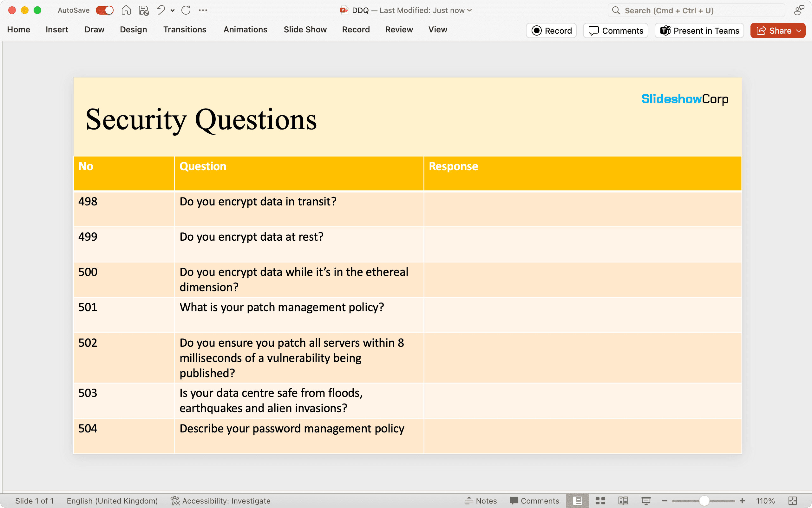Open the Home tab
Image resolution: width=812 pixels, height=508 pixels.
[18, 30]
